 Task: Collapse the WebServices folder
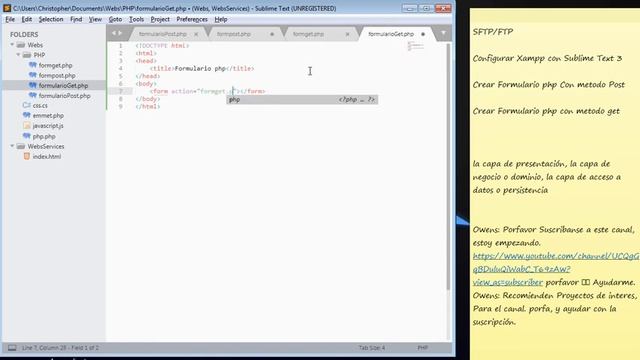click(12, 146)
